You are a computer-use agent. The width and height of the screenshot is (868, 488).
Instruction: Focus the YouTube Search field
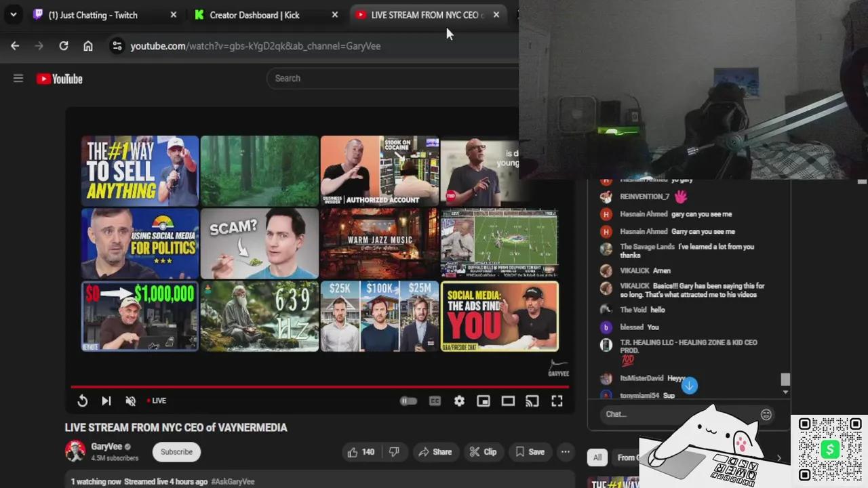pyautogui.click(x=393, y=78)
